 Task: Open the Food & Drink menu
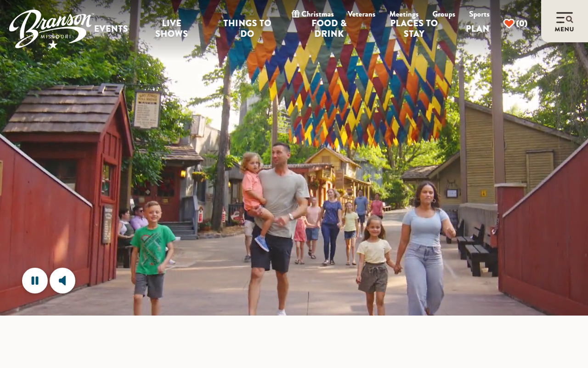click(x=329, y=29)
